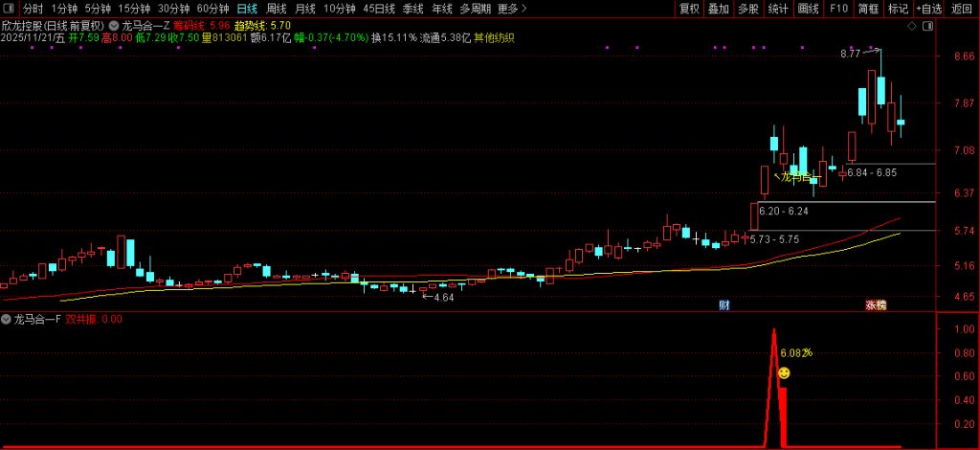980x450 pixels.
Task: Open the 画线 drawing tools
Action: tap(809, 9)
